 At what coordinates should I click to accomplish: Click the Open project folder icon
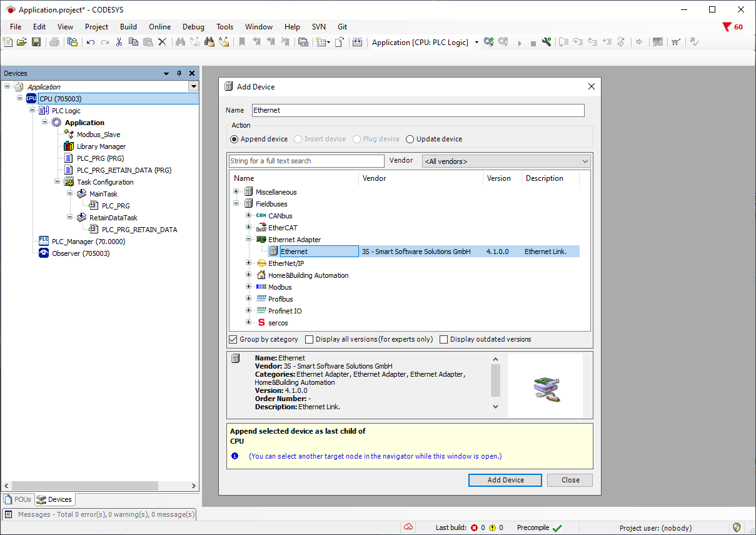22,42
